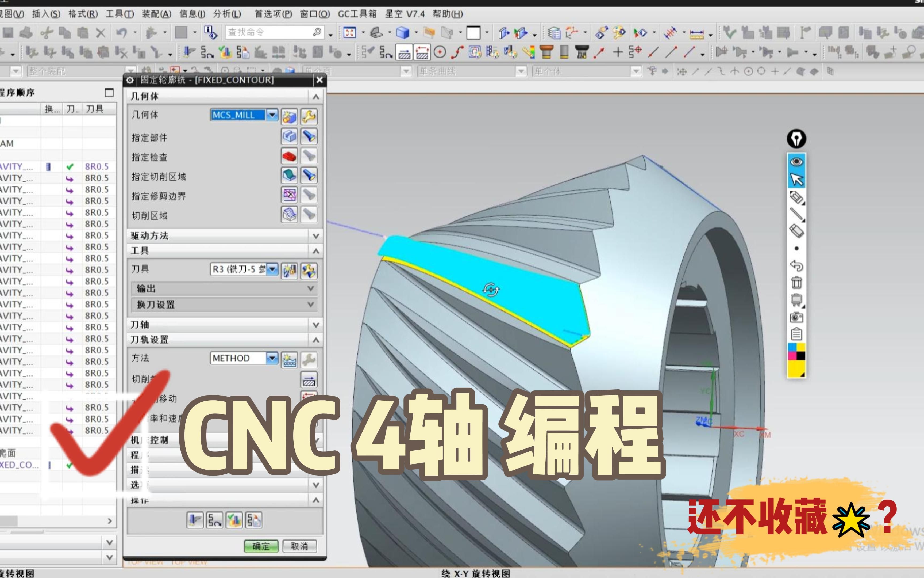This screenshot has width=924, height=578.
Task: Toggle the eye visibility icon in annotation toolbar
Action: click(796, 162)
